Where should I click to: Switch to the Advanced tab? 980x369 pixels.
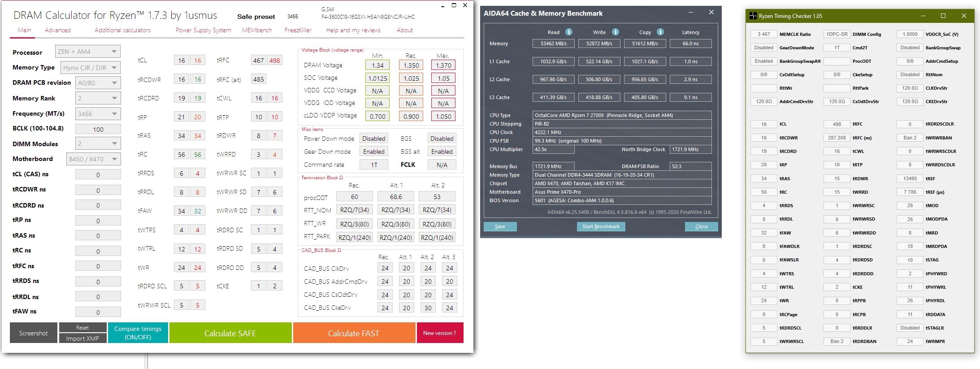click(58, 30)
